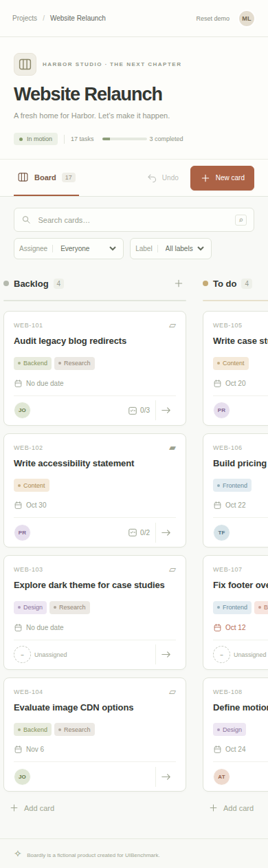Click Add card under Backlog column

click(32, 808)
